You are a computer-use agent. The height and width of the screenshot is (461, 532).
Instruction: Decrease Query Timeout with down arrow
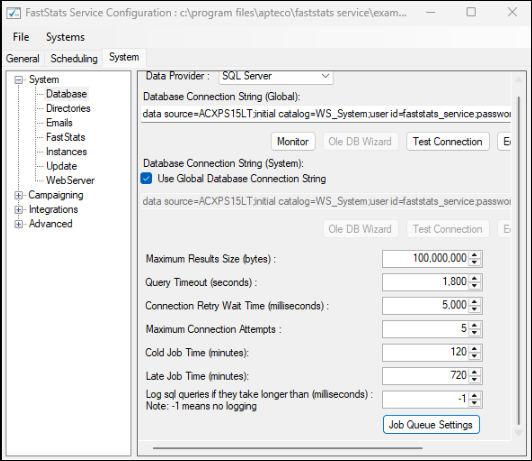point(475,286)
